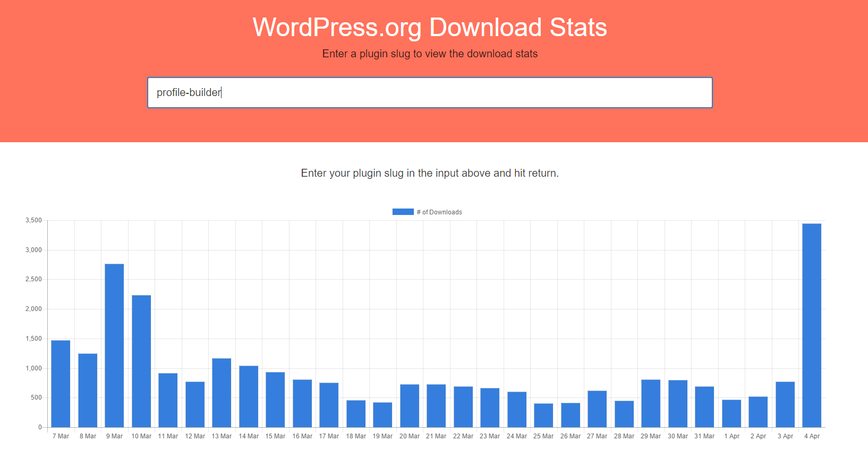Click the 20 Mar download bar

[x=410, y=405]
